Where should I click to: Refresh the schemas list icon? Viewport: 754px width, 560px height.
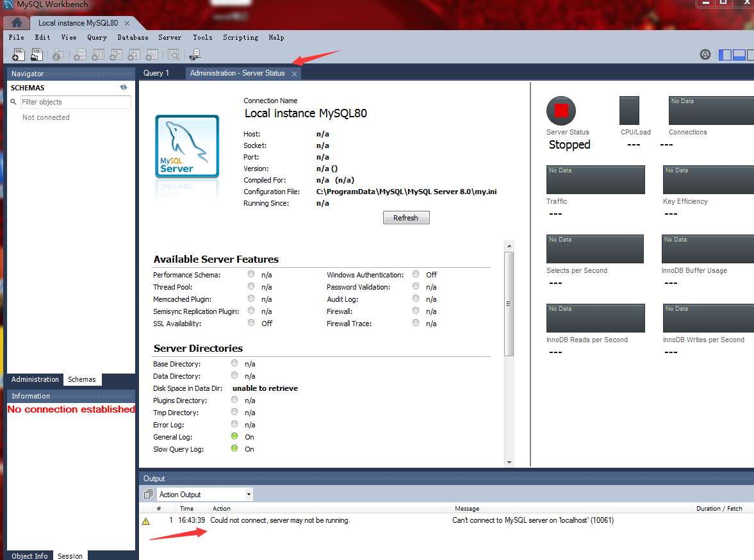pyautogui.click(x=124, y=88)
